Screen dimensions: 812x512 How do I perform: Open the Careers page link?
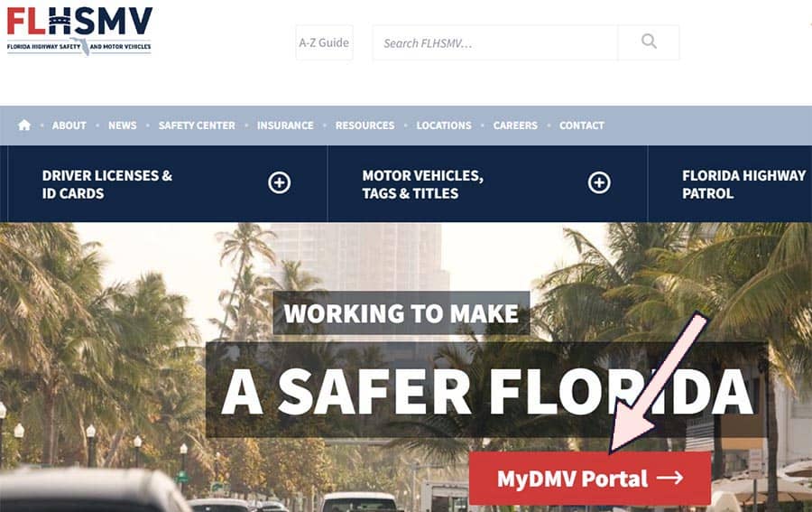[x=515, y=126]
